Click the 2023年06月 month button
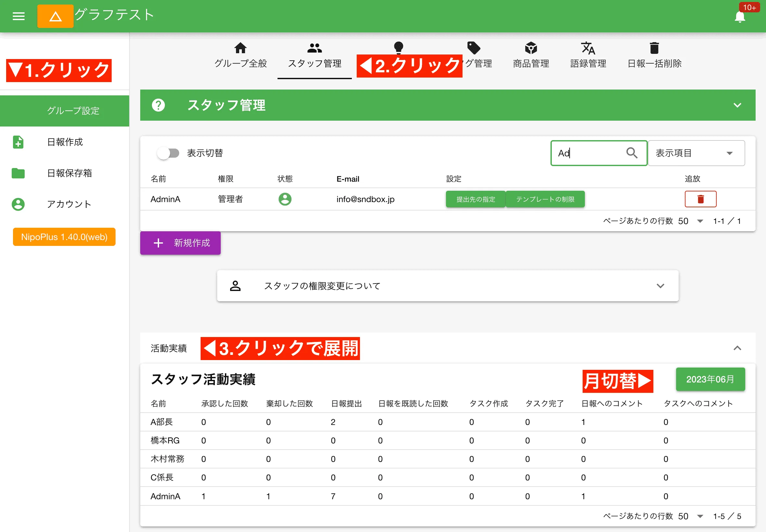 point(710,379)
